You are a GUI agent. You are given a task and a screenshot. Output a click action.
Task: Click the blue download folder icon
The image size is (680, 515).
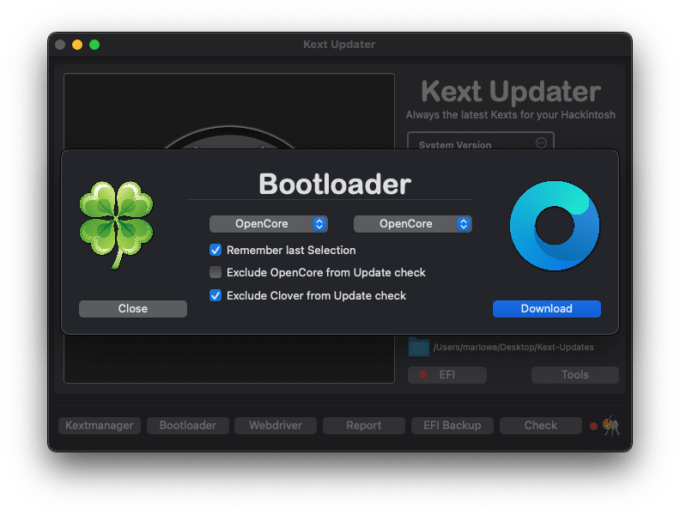tap(418, 347)
